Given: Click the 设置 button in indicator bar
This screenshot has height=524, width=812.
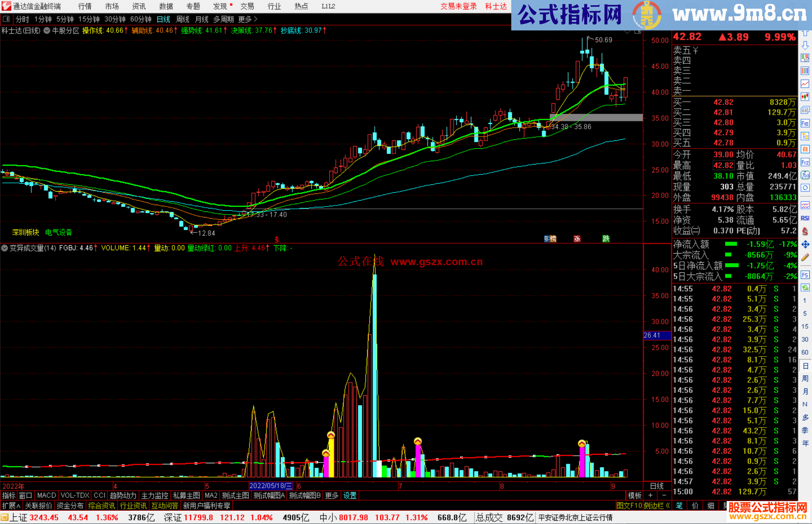Looking at the screenshot, I should coord(350,495).
